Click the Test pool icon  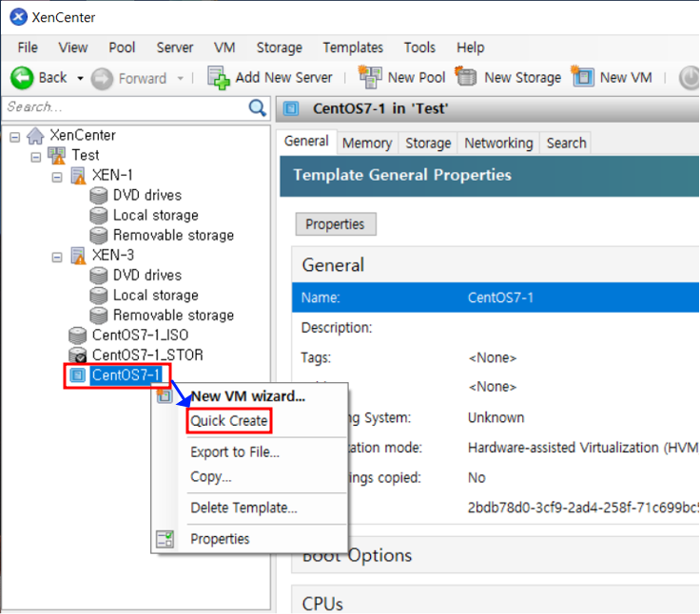click(x=57, y=155)
